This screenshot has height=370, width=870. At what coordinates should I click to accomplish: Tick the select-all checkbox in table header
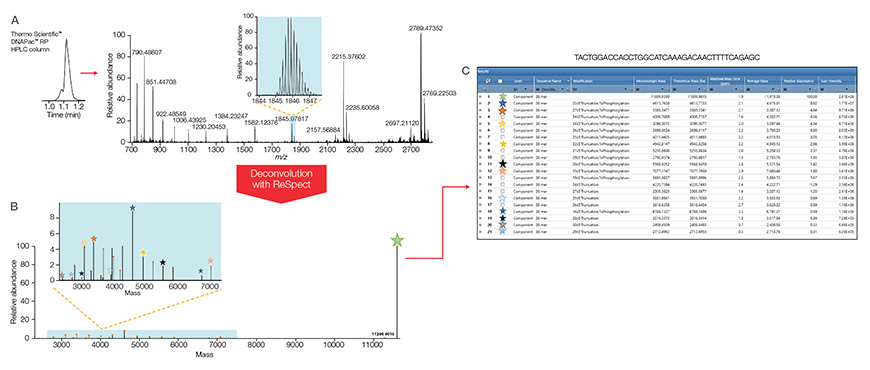pos(500,81)
